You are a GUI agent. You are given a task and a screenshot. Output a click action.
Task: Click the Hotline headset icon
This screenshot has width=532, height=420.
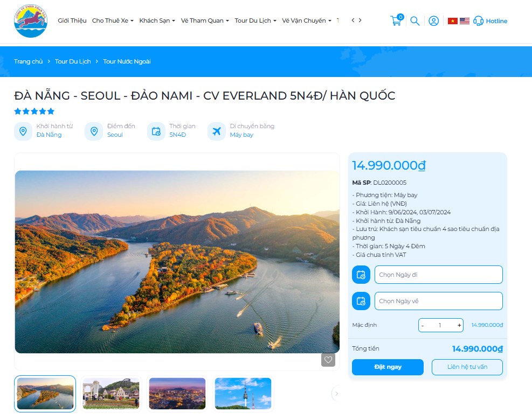[478, 21]
